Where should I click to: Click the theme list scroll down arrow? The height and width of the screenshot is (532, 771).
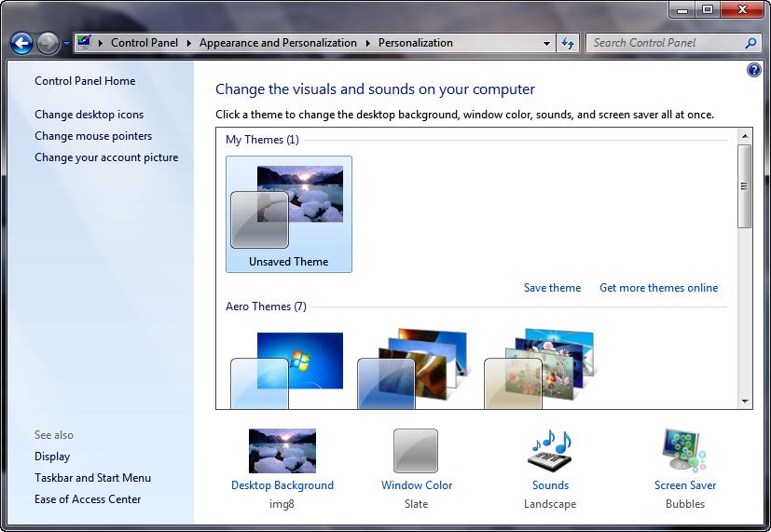point(745,402)
